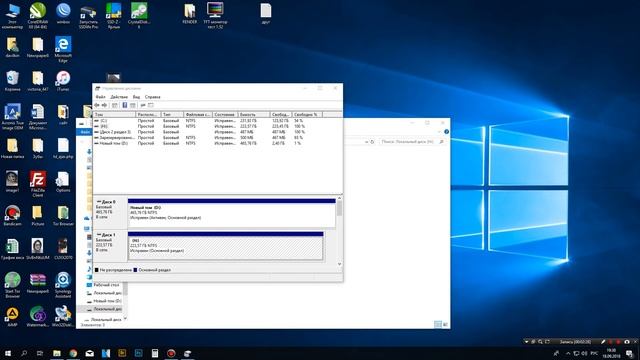This screenshot has width=640, height=360.
Task: Click the Windows Start button
Action: coord(8,353)
